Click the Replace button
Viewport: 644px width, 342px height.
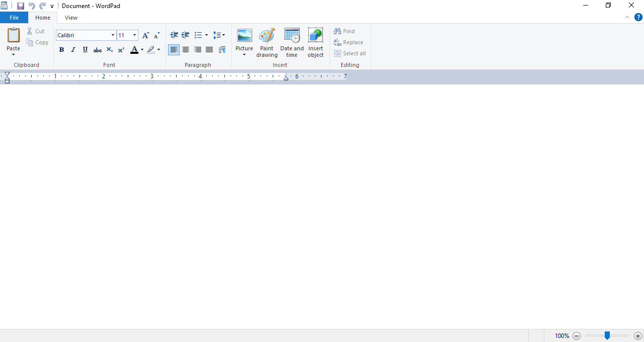pos(348,42)
